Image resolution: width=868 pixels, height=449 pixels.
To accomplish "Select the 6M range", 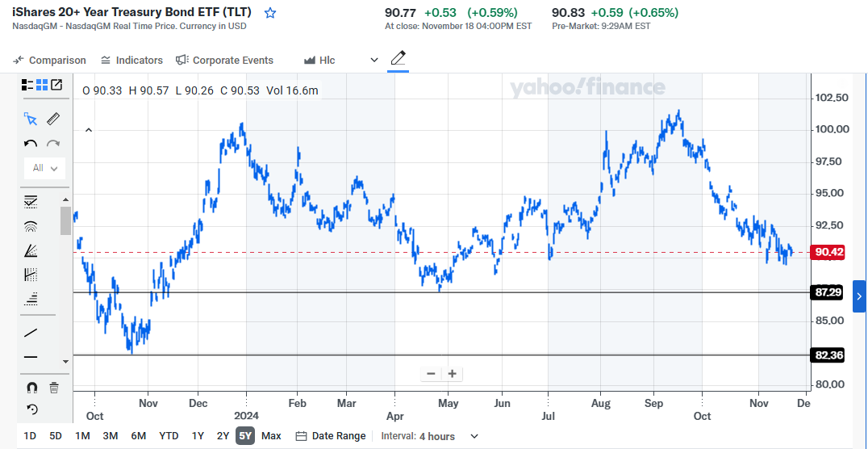I will pos(139,436).
